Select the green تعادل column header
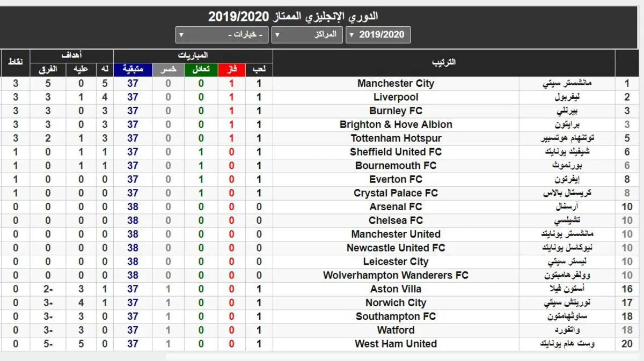 [201, 70]
